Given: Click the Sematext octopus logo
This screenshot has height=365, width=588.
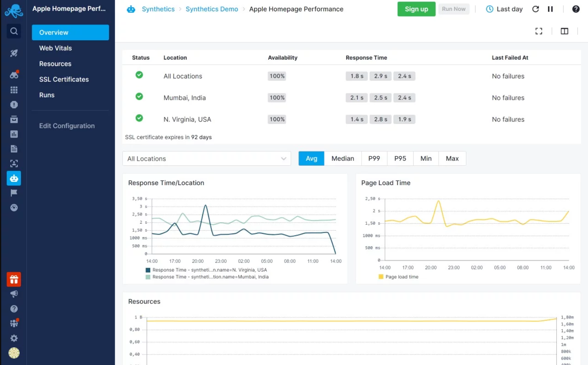Looking at the screenshot, I should point(14,10).
